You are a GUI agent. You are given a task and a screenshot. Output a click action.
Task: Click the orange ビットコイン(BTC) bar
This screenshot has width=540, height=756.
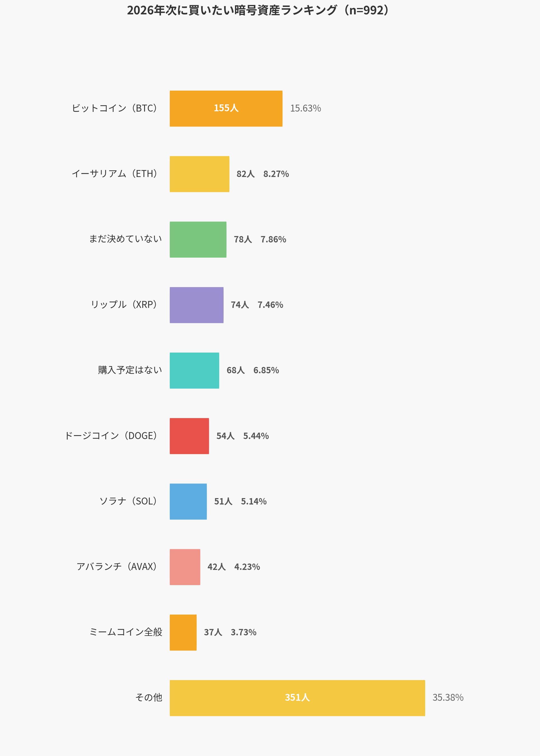[x=226, y=108]
